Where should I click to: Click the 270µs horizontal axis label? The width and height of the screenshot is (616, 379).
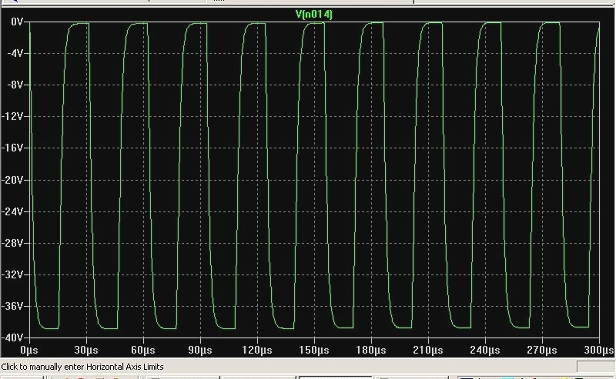(x=542, y=350)
